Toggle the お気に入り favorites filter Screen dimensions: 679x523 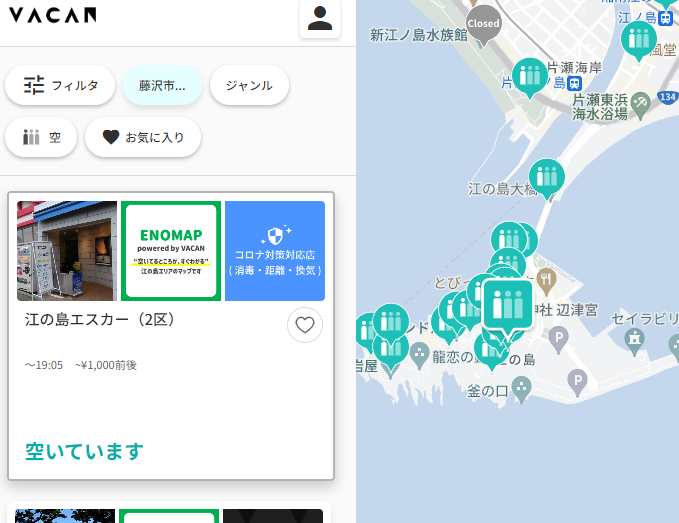pyautogui.click(x=143, y=137)
